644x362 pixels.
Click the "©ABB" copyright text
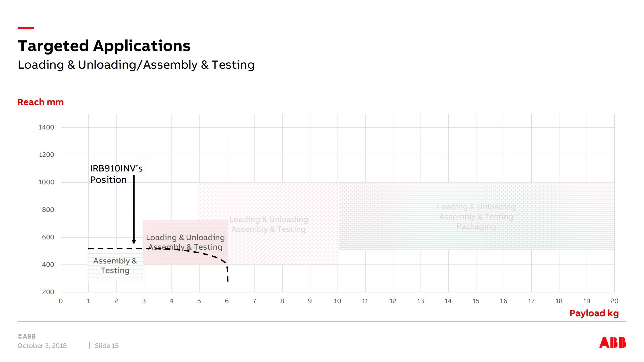tap(27, 336)
